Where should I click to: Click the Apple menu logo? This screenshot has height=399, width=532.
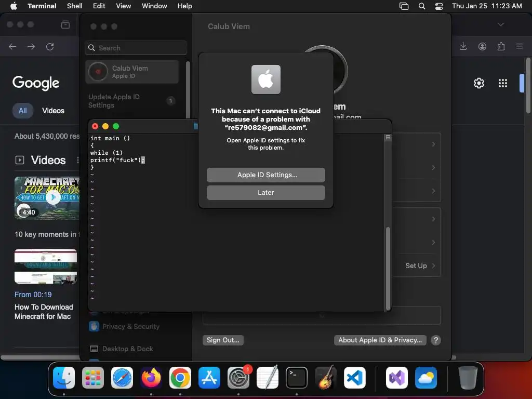point(14,6)
